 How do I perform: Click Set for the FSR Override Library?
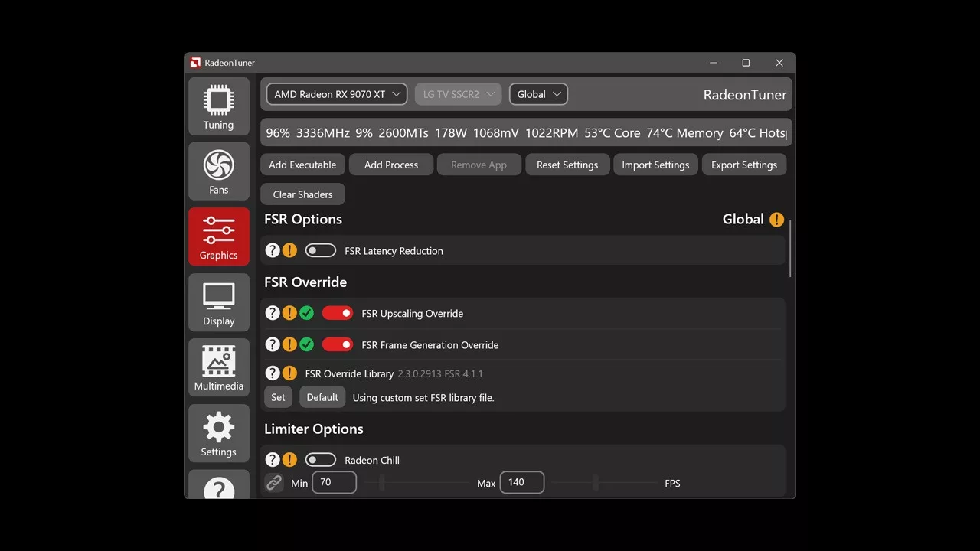pos(278,397)
